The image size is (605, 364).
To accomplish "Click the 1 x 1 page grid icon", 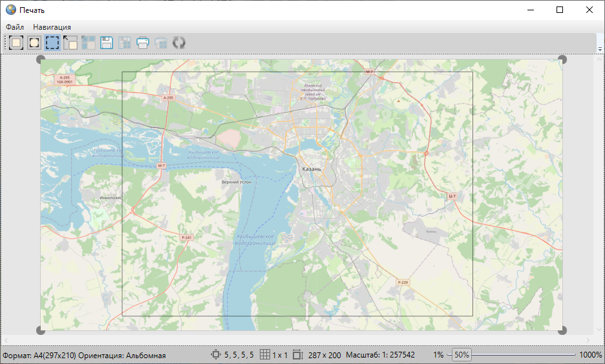I will coord(264,355).
